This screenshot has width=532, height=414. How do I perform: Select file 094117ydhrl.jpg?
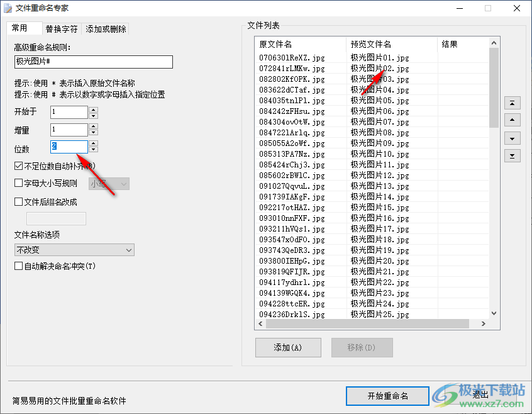click(292, 283)
